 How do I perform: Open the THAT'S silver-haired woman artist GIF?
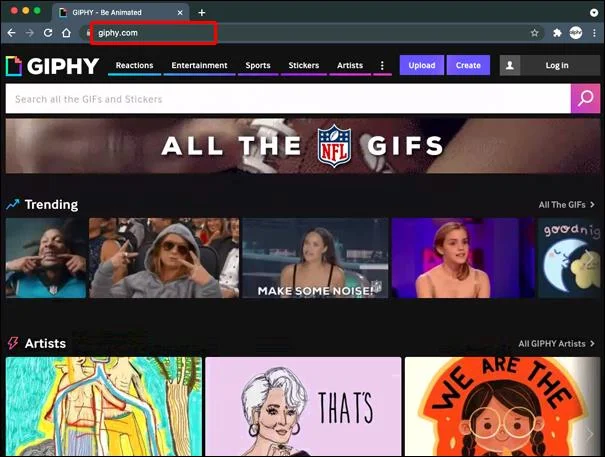303,406
